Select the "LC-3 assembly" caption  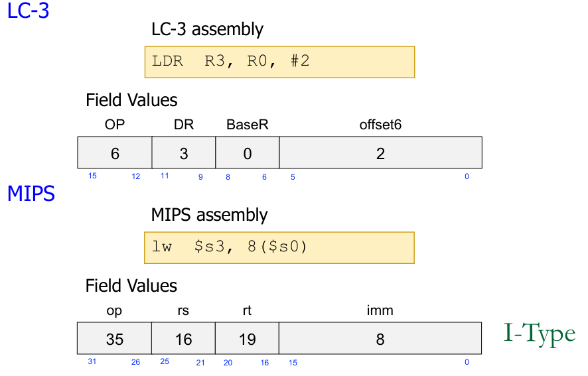208,29
